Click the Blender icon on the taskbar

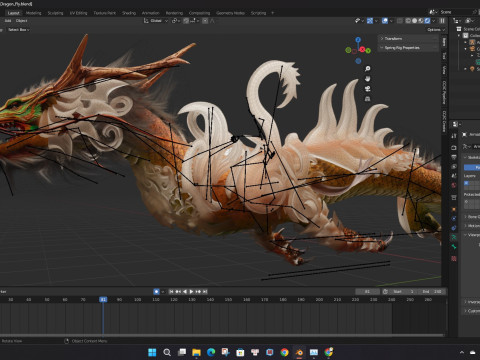click(299, 352)
